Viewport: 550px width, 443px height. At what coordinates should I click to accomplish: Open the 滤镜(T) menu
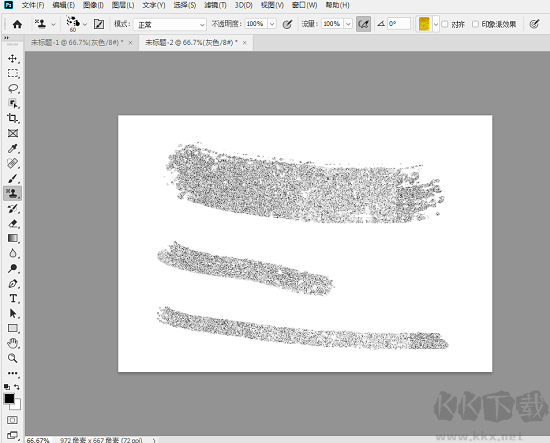coord(215,5)
